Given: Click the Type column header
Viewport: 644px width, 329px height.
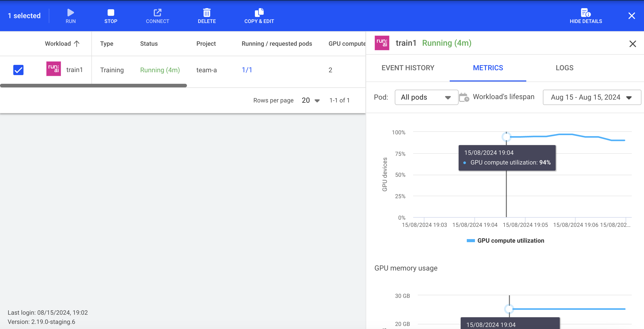Looking at the screenshot, I should click(106, 44).
